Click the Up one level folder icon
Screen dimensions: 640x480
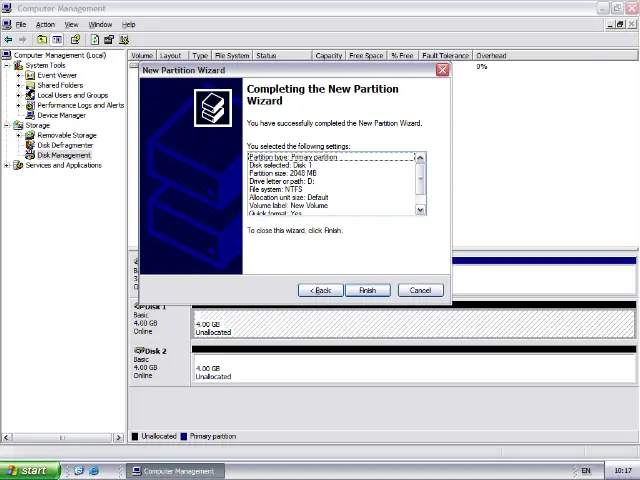click(x=42, y=40)
